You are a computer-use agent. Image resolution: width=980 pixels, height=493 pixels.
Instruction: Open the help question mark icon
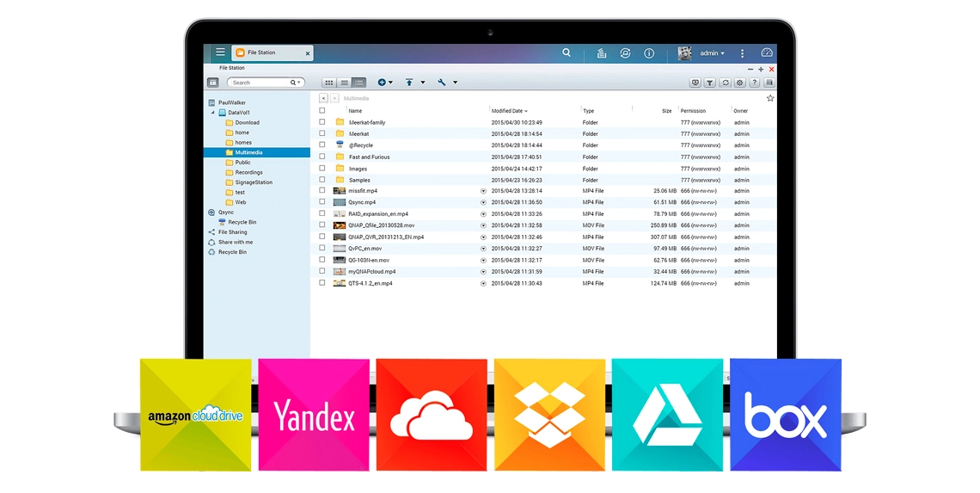click(x=755, y=83)
